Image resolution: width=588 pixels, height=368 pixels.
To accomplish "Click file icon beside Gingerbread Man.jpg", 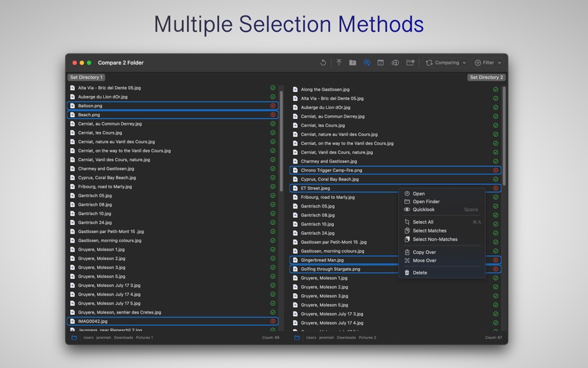I will click(295, 260).
